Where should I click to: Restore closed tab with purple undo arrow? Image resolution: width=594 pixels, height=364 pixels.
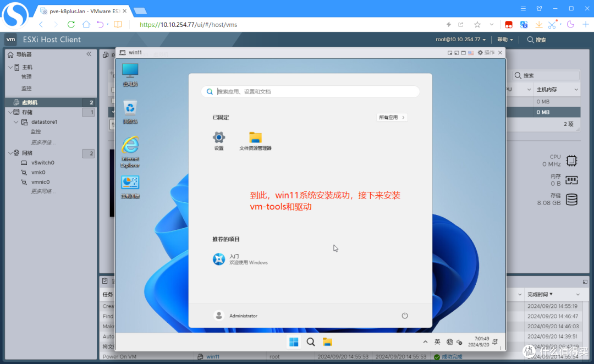pos(100,25)
